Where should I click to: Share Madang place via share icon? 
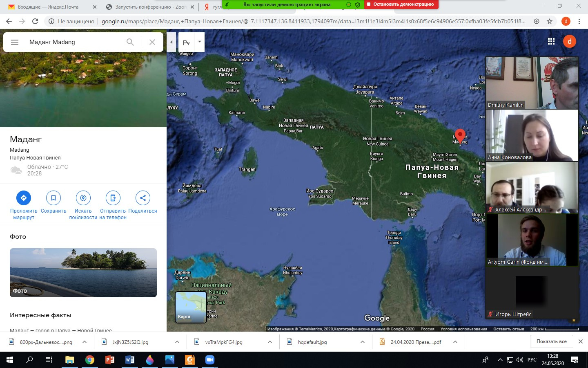143,198
